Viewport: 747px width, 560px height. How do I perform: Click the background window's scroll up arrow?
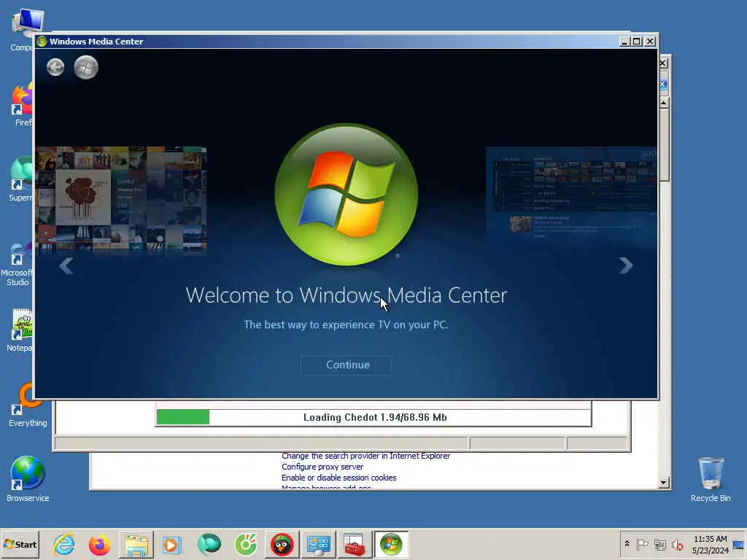(x=664, y=103)
